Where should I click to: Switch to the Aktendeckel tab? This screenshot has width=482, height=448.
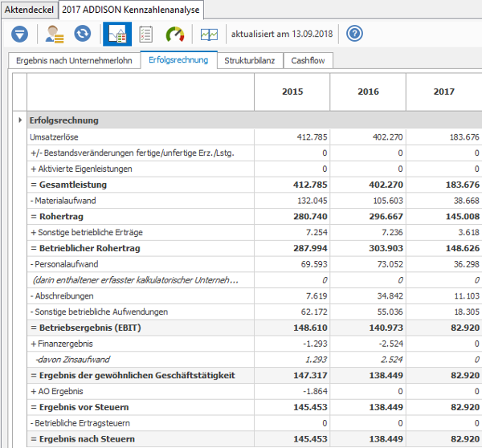(x=29, y=10)
